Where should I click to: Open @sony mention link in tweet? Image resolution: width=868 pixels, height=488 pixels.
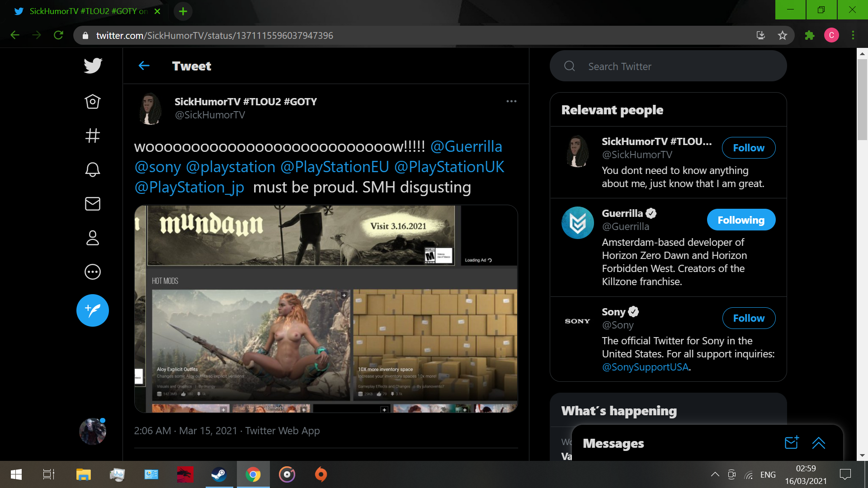tap(158, 167)
